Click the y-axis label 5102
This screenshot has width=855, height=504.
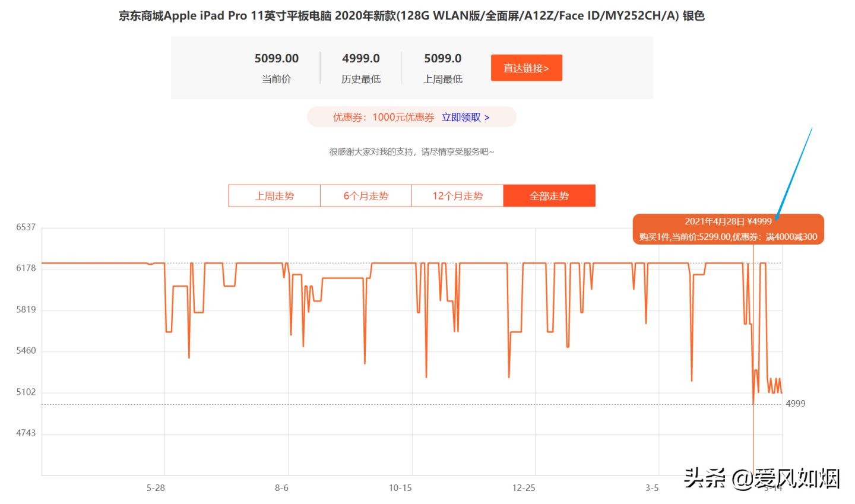click(26, 392)
